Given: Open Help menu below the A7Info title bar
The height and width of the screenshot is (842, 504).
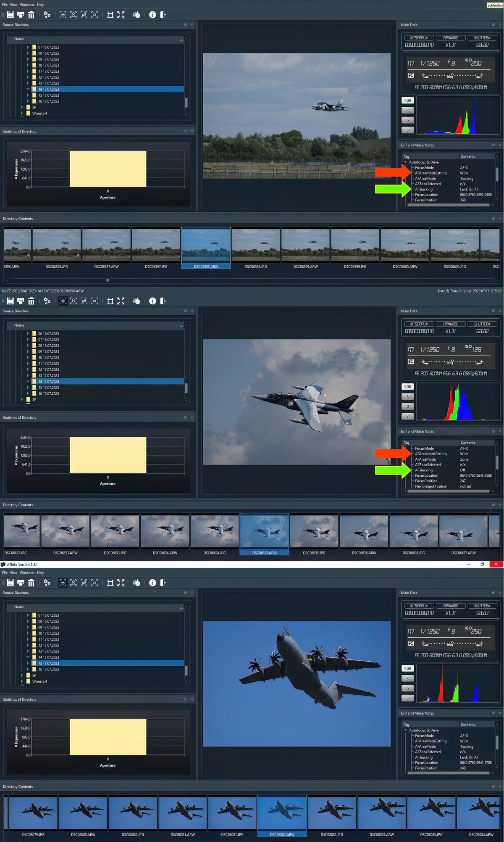Looking at the screenshot, I should pos(40,573).
